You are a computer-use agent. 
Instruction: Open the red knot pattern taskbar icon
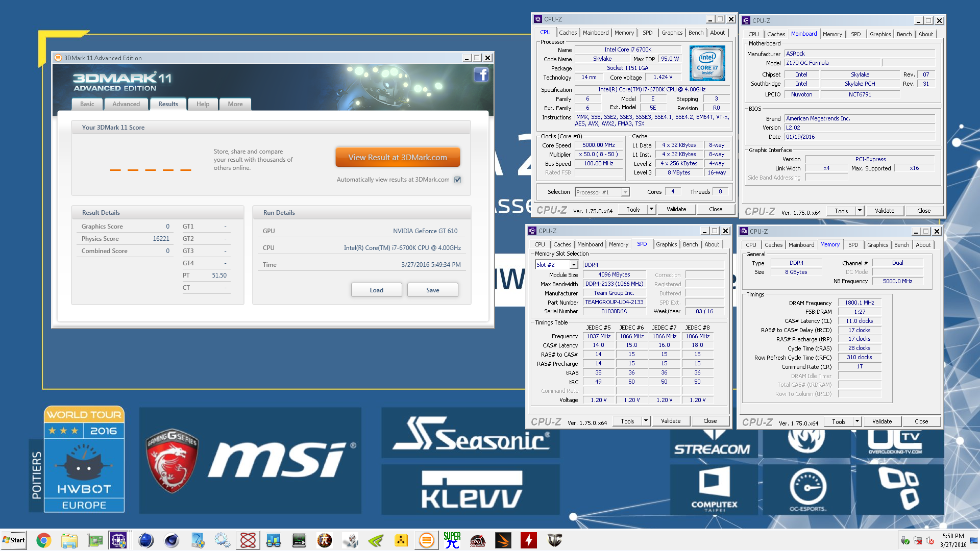[x=248, y=540]
